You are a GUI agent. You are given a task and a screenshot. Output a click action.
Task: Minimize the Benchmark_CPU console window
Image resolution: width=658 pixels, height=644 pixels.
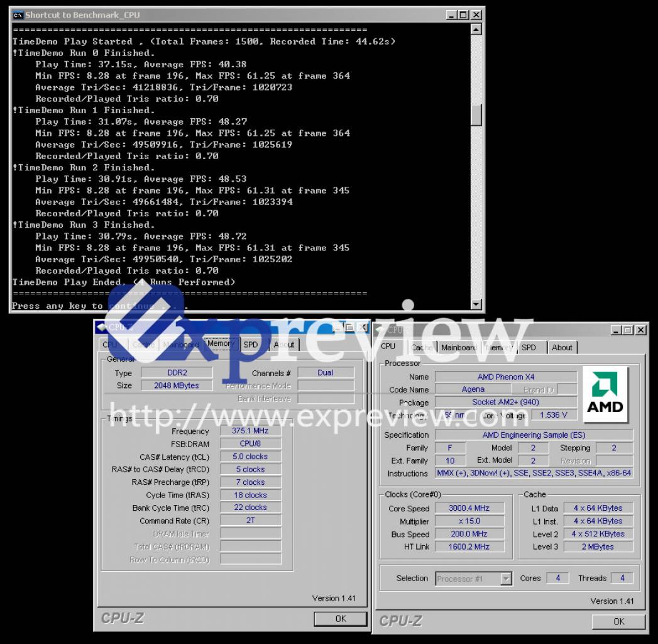[451, 15]
